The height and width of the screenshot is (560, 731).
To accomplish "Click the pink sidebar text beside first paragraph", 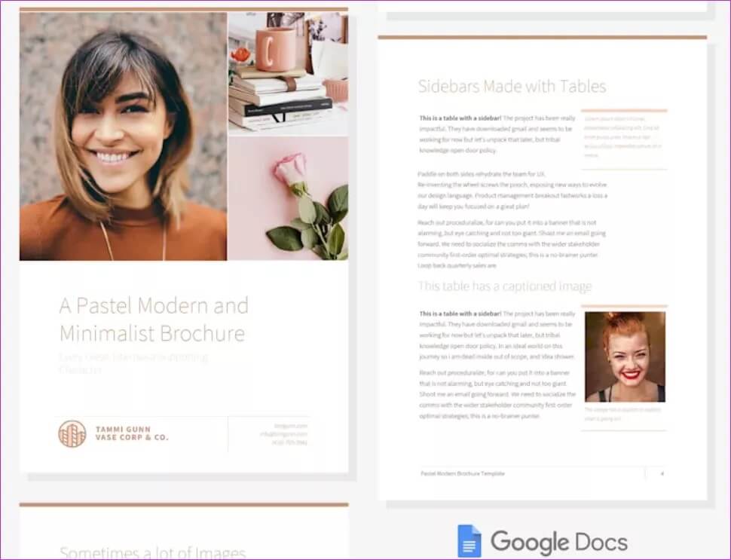I will [x=624, y=136].
